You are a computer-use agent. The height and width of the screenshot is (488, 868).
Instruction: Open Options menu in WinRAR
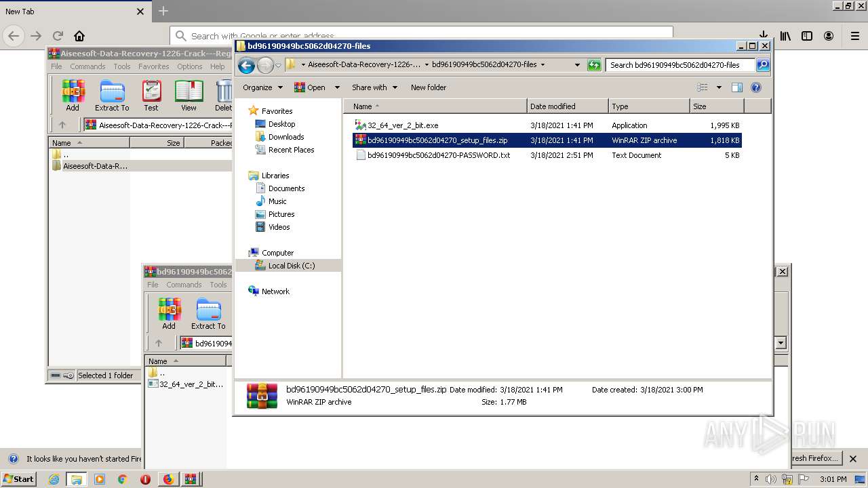(x=190, y=66)
